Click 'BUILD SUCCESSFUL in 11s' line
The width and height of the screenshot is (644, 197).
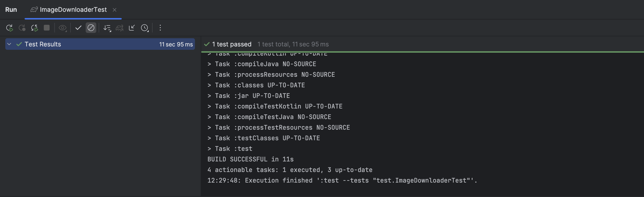click(251, 159)
